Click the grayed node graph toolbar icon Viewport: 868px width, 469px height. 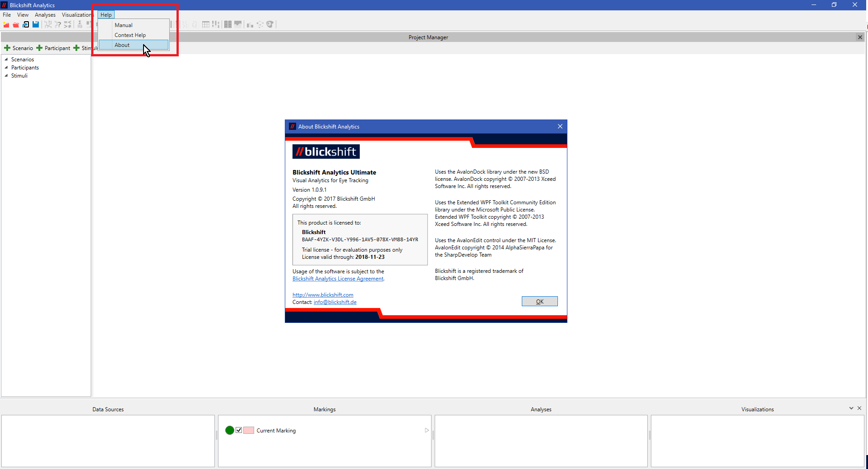tap(260, 24)
